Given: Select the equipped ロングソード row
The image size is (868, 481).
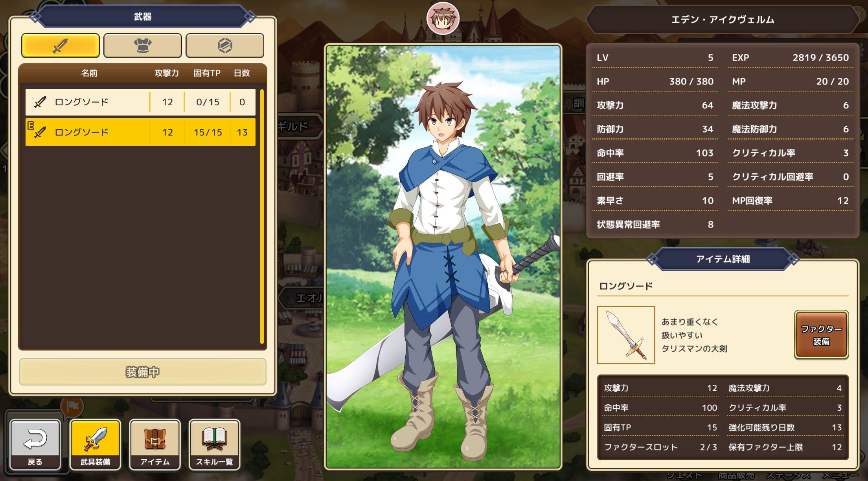Looking at the screenshot, I should 140,132.
